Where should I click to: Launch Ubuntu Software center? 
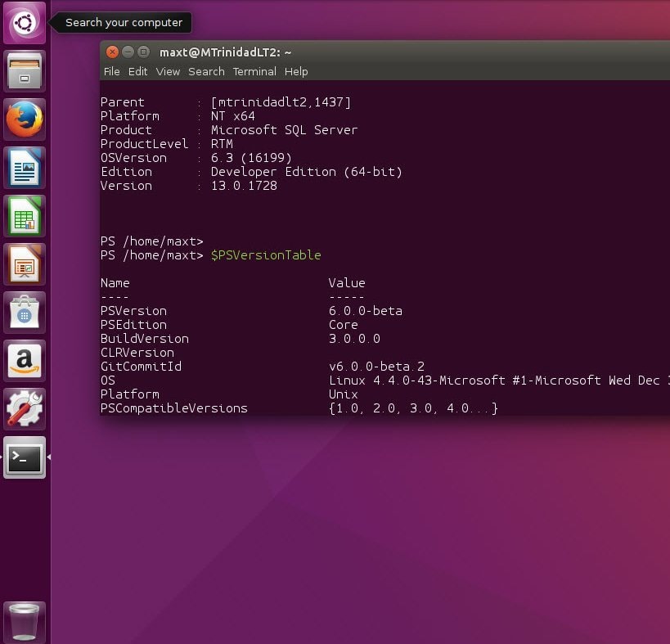(x=24, y=312)
